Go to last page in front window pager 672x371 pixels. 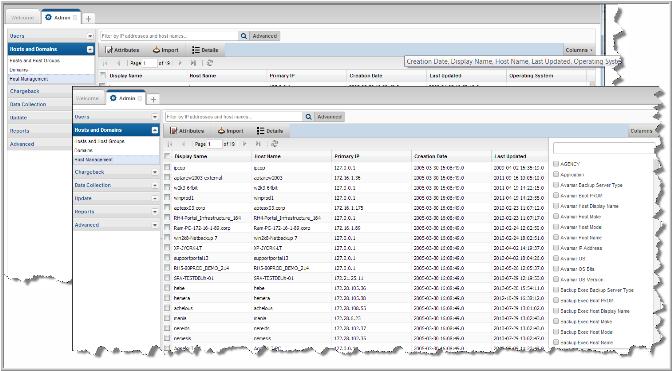click(x=258, y=144)
